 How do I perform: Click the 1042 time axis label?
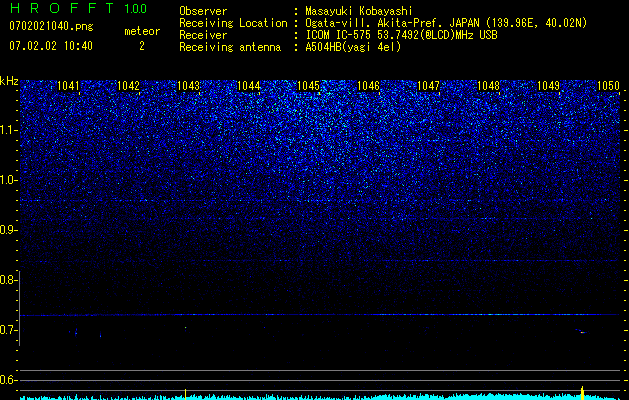[128, 86]
